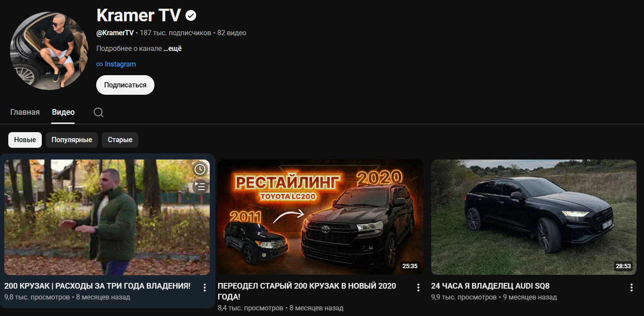Select the Видео tab
The image size is (644, 316).
point(63,112)
